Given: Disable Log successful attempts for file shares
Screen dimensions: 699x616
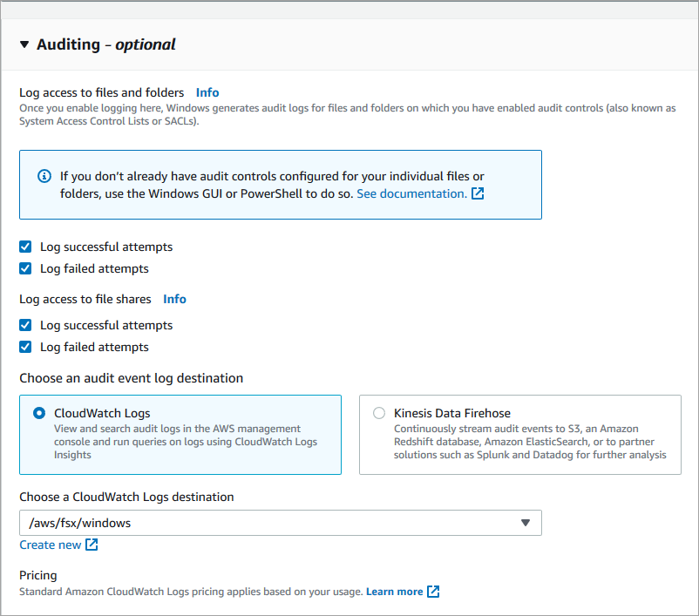Looking at the screenshot, I should 25,325.
